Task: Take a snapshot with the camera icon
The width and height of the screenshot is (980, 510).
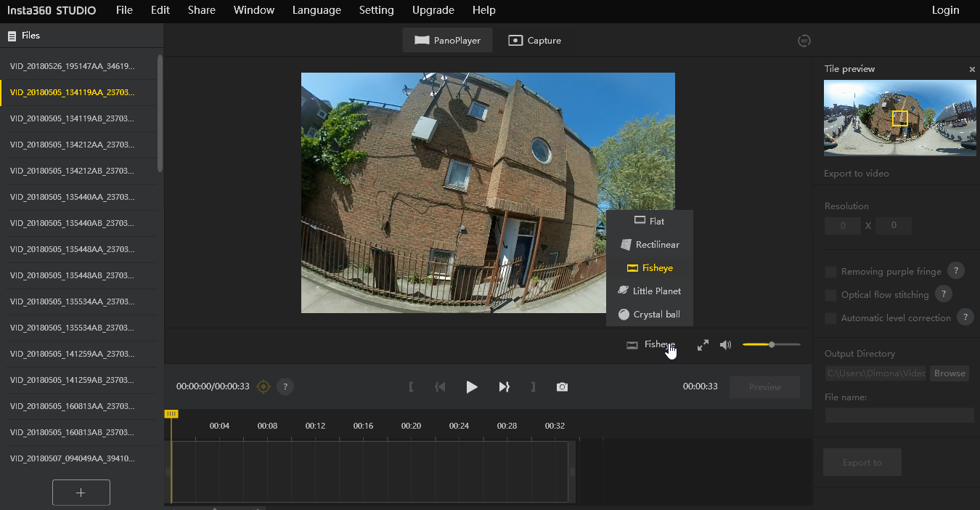Action: 562,387
